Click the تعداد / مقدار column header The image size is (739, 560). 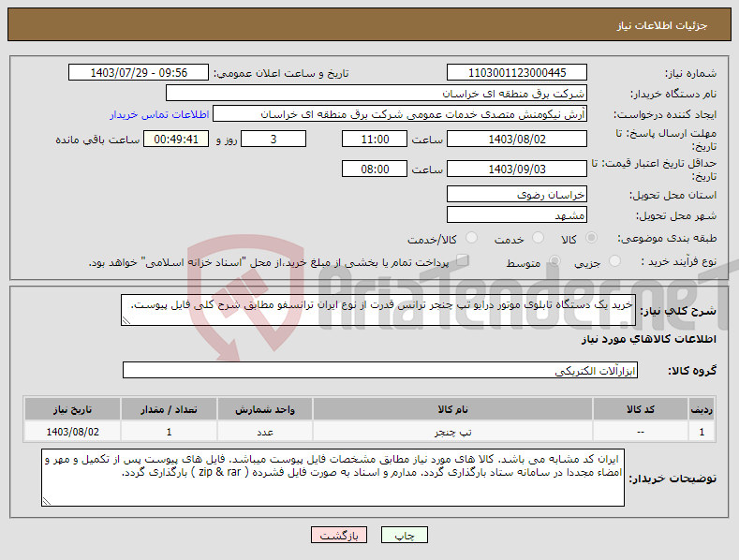[x=169, y=409]
